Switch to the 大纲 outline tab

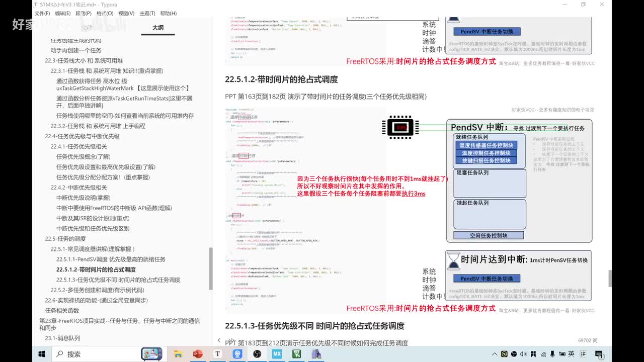coord(158,28)
